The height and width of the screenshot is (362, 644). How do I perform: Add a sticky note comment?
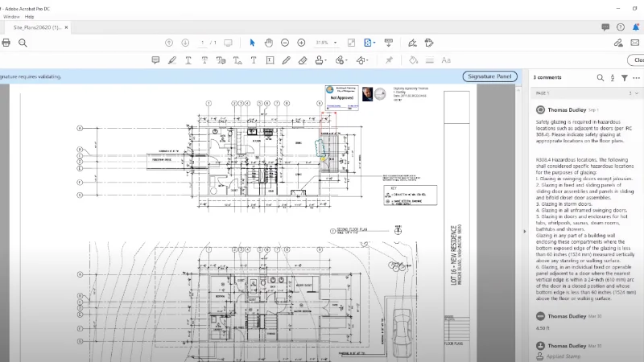155,60
